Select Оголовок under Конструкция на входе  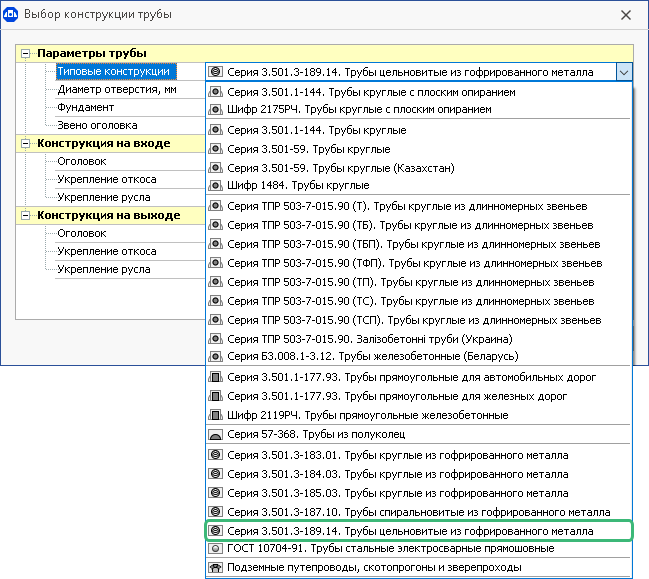(82, 161)
